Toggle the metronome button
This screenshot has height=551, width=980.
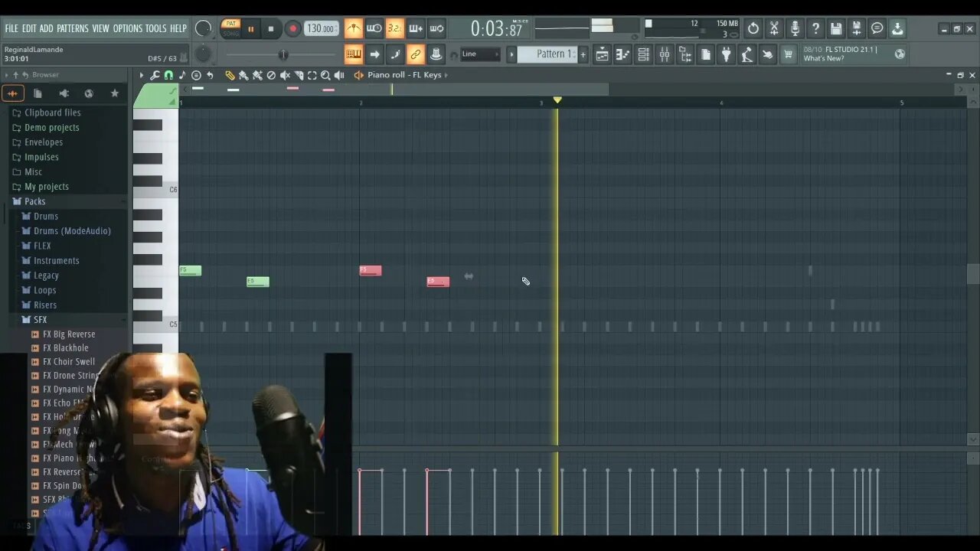pos(353,28)
